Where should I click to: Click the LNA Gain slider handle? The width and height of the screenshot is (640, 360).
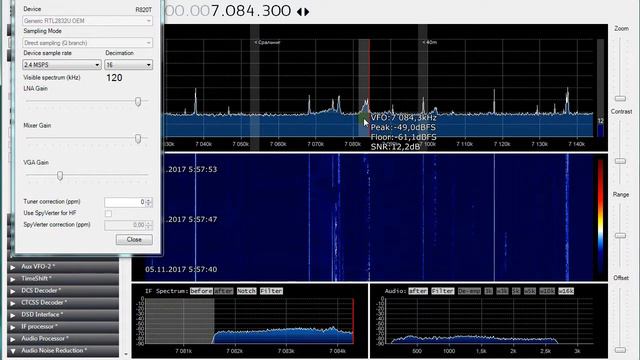click(138, 101)
